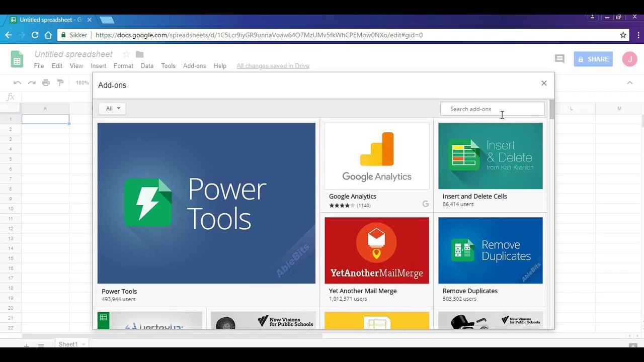This screenshot has height=362, width=644.
Task: Select the paint format roller icon
Action: (60, 82)
